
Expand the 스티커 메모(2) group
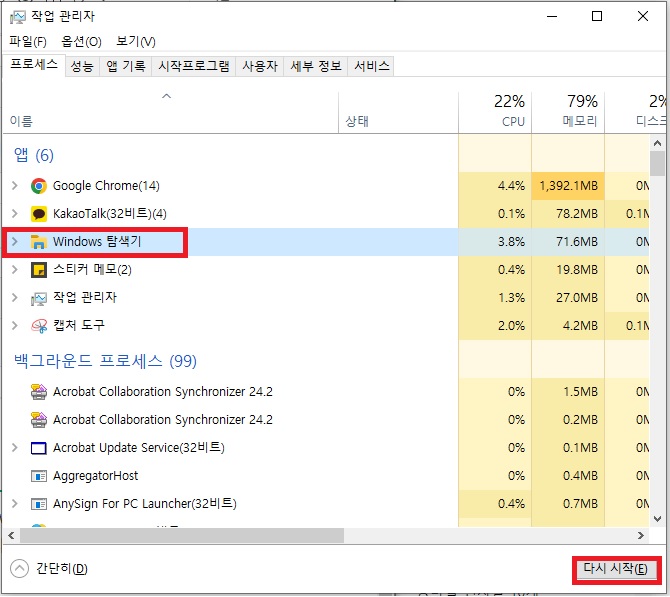[15, 270]
